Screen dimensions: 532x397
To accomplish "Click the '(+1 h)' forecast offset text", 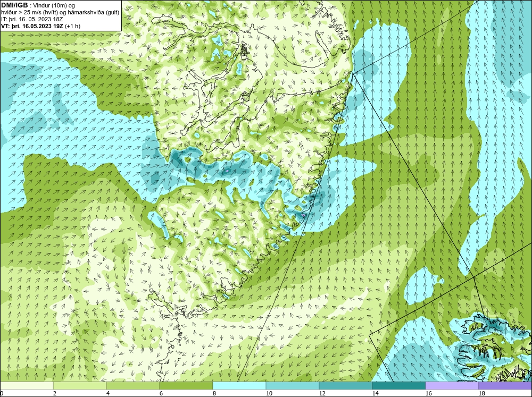I will click(x=72, y=26).
